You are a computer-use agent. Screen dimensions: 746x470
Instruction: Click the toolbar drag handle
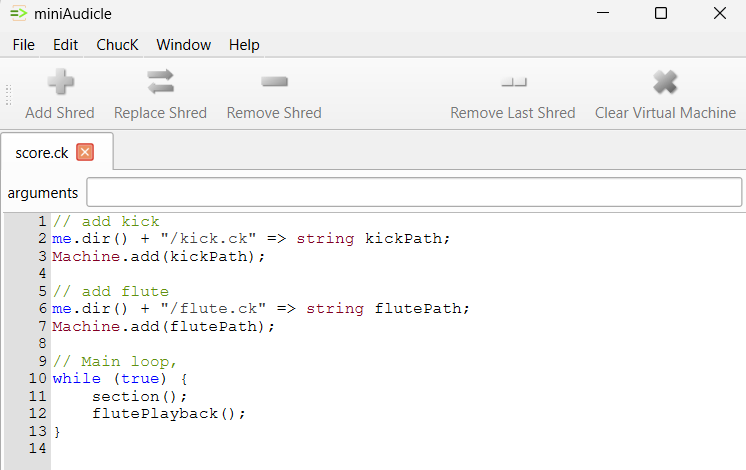point(9,95)
